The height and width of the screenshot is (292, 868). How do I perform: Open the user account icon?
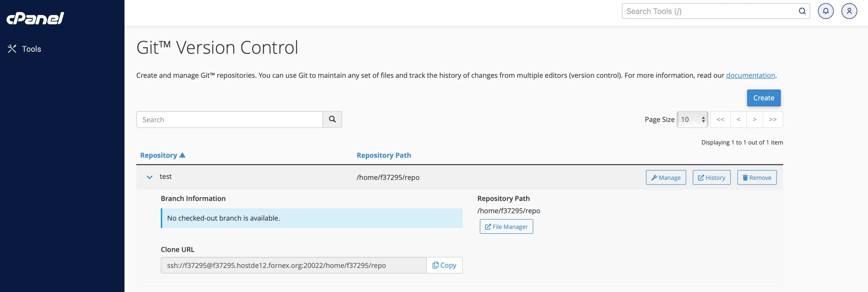click(x=849, y=11)
